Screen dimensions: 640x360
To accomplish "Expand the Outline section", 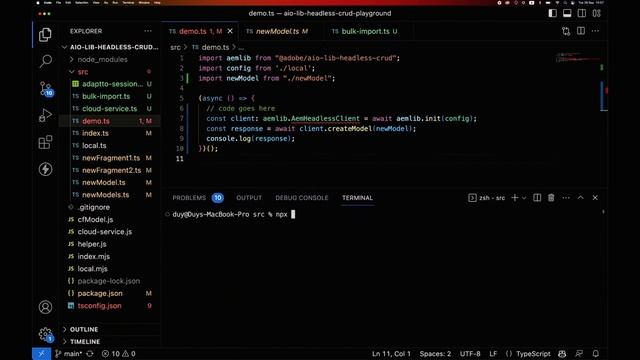I will (110, 329).
